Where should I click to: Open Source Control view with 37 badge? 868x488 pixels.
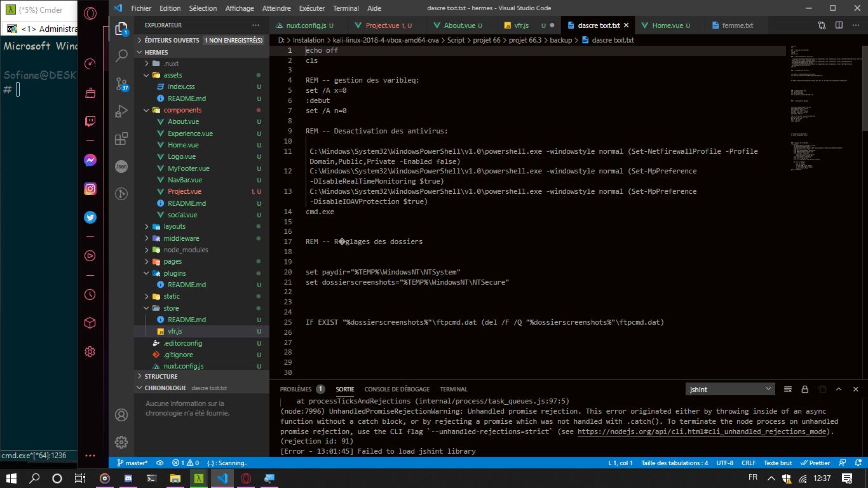click(x=121, y=84)
